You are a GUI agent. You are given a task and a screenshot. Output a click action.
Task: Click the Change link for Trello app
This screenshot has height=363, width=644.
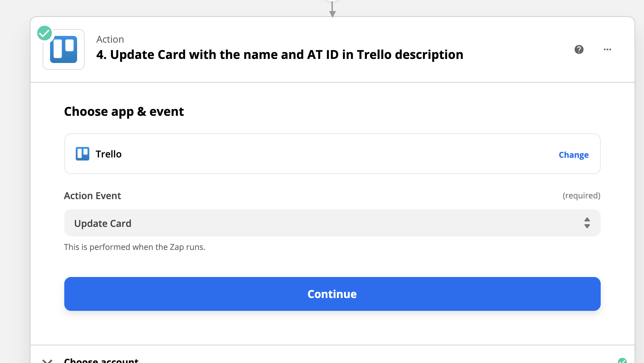(x=574, y=155)
